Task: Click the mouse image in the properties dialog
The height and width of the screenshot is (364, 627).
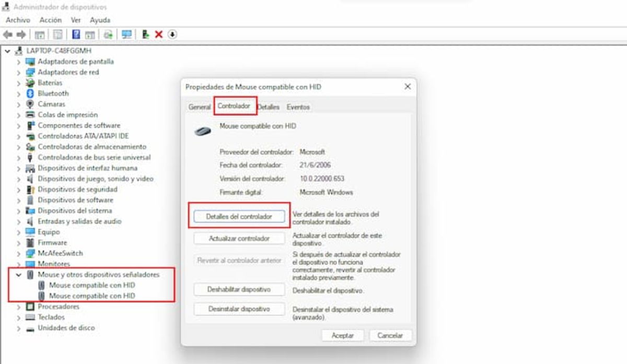Action: point(203,130)
